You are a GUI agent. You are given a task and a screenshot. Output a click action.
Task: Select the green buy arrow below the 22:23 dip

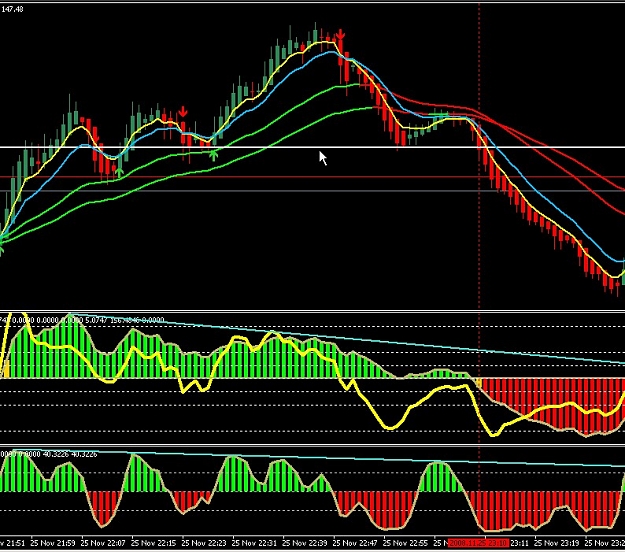pos(214,155)
